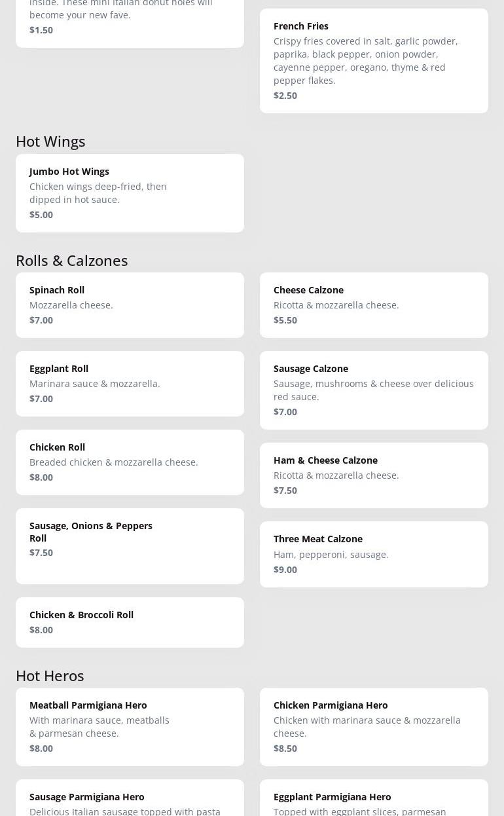Image resolution: width=504 pixels, height=816 pixels.
Task: Click the Chicken Parmigiana Hero card
Action: point(374,726)
